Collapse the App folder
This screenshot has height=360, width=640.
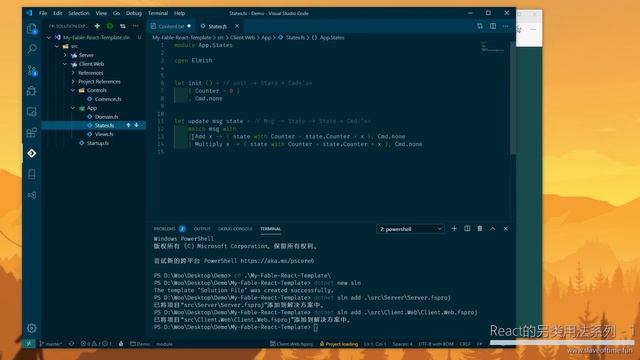pyautogui.click(x=73, y=108)
